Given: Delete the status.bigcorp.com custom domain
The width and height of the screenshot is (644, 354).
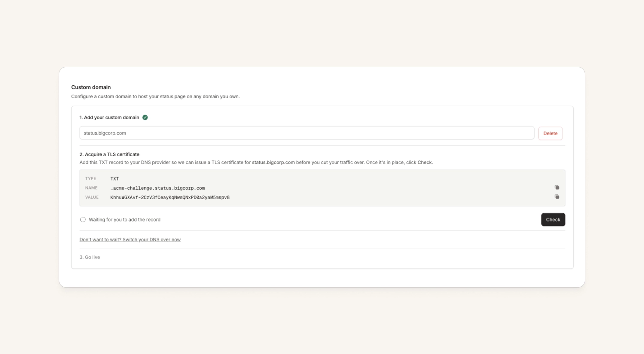Looking at the screenshot, I should (x=550, y=133).
